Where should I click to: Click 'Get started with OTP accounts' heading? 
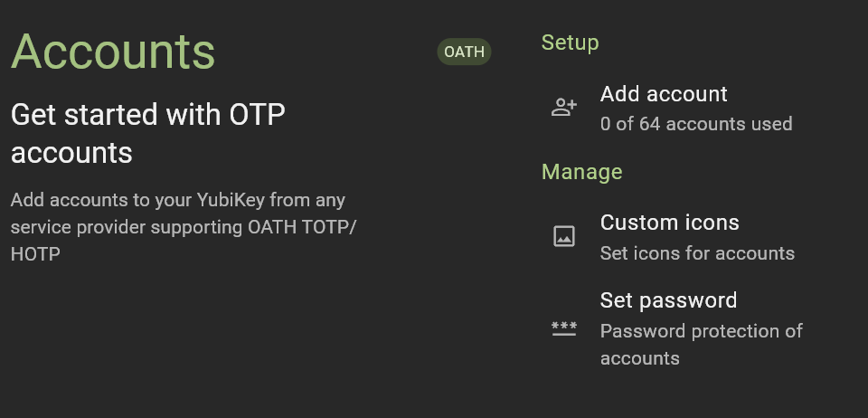click(x=147, y=133)
